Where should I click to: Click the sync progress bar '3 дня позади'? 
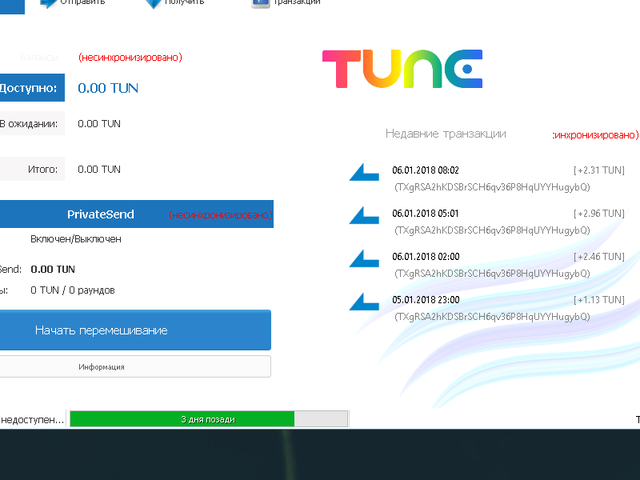point(209,419)
